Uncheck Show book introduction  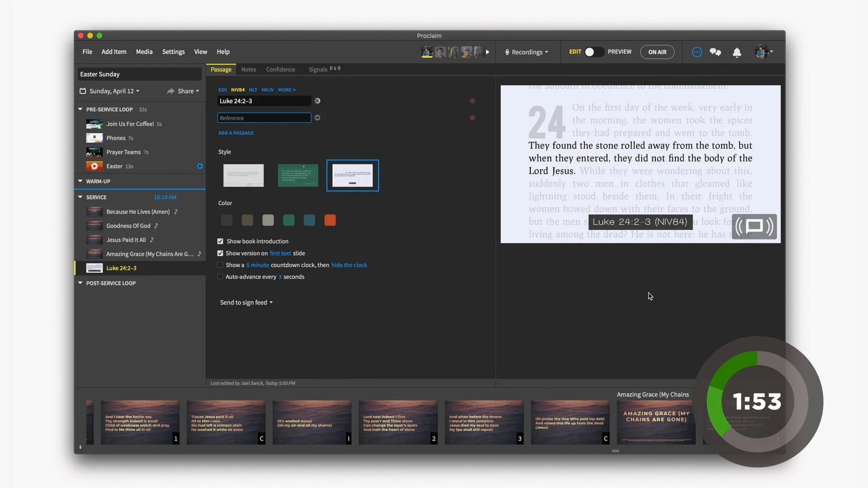click(220, 241)
